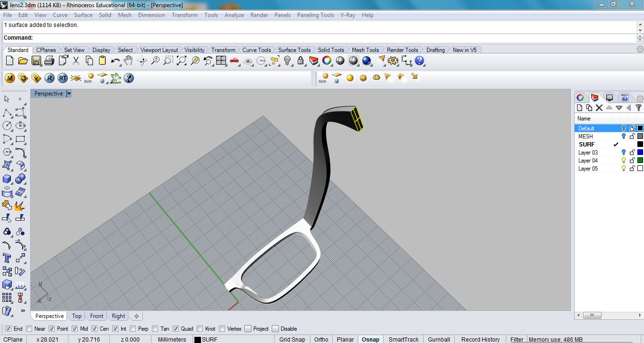Select the Pan hand tool
The width and height of the screenshot is (644, 343).
pos(128,60)
